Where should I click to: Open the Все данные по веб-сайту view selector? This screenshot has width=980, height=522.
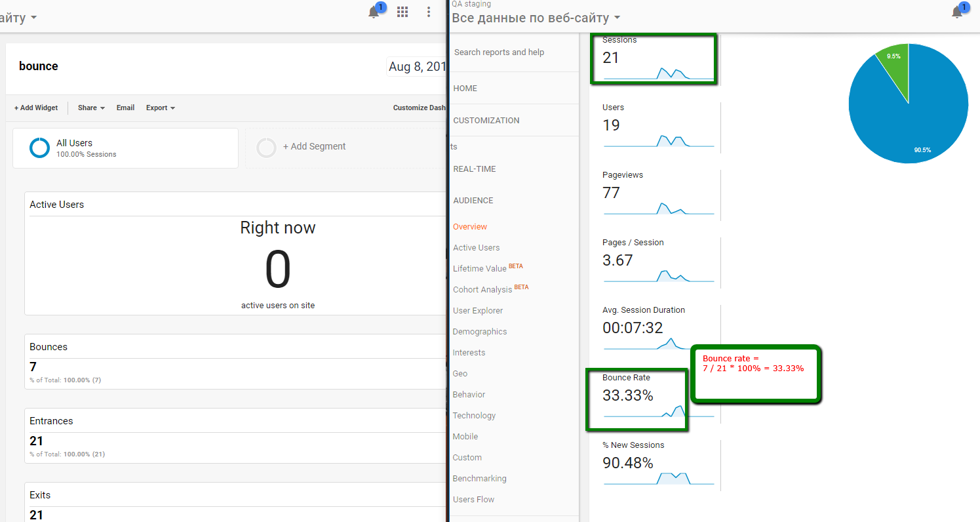click(536, 18)
